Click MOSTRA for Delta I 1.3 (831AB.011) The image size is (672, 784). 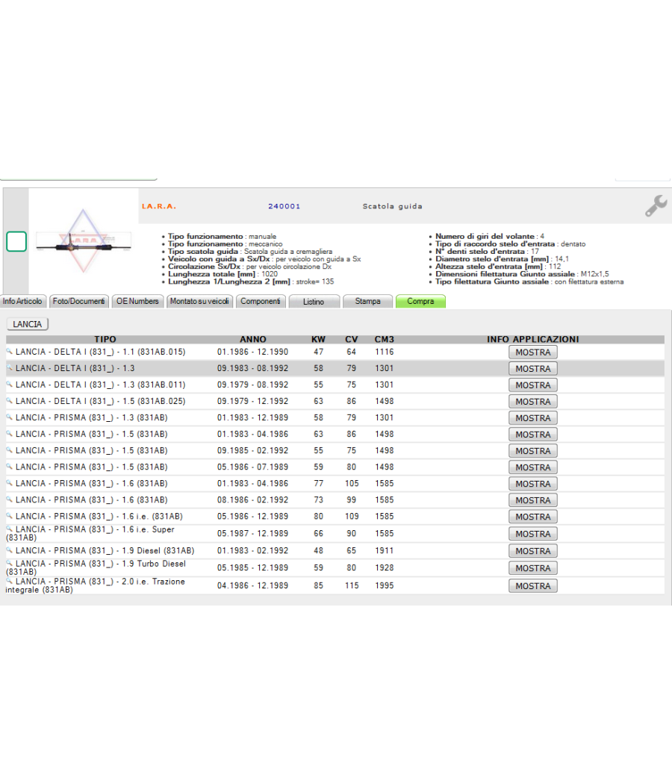[533, 385]
